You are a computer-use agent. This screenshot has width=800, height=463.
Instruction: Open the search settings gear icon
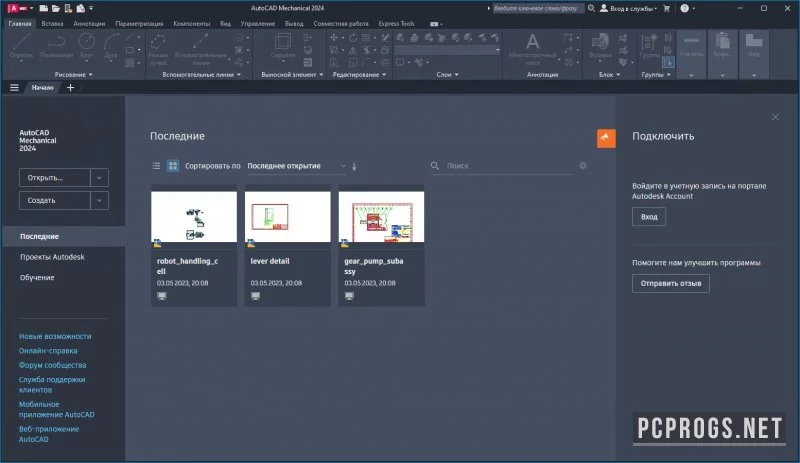click(x=583, y=165)
